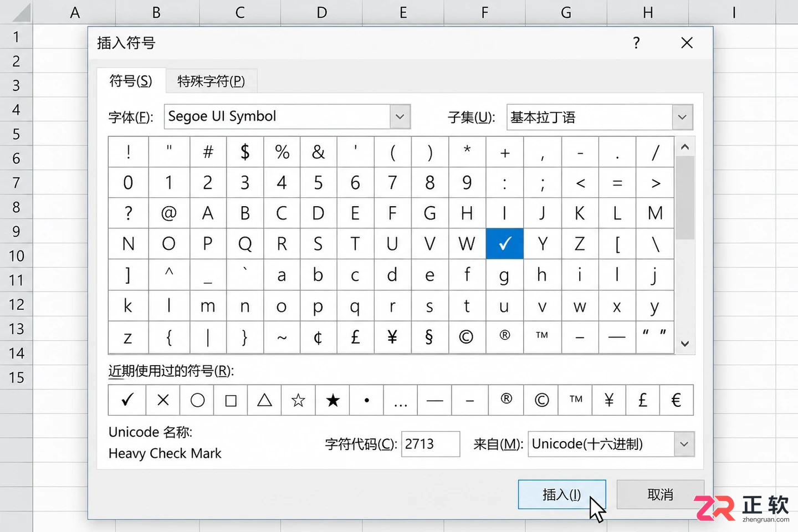Open the dialog help question mark
This screenshot has height=532, width=798.
click(636, 43)
